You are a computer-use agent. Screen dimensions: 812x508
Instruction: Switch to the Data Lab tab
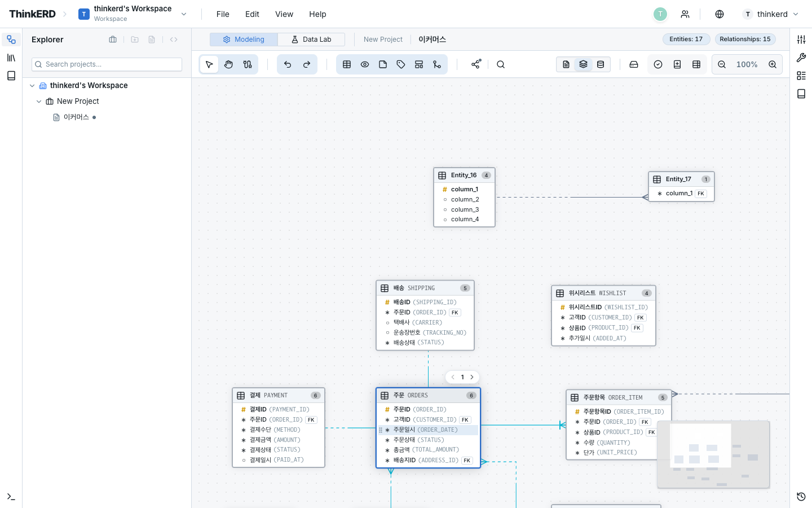point(311,40)
